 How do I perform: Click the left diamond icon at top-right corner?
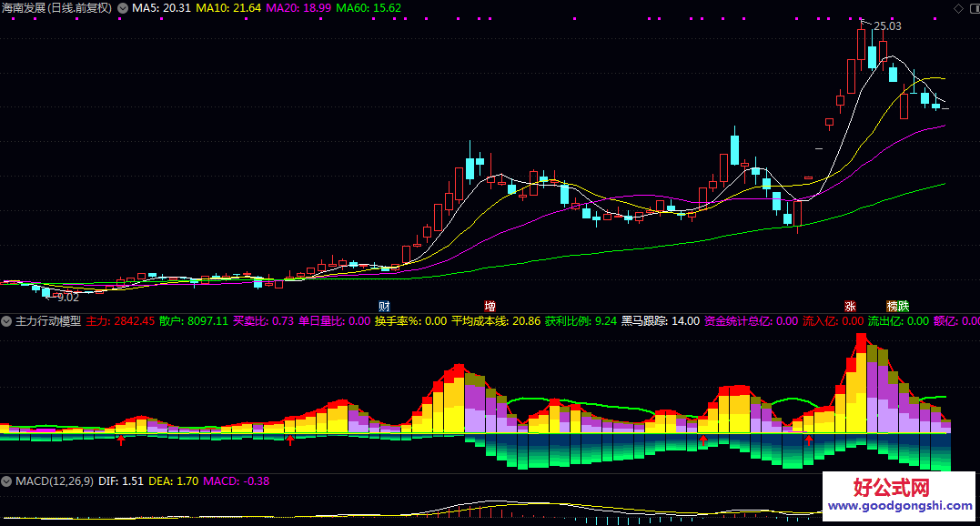[x=953, y=8]
